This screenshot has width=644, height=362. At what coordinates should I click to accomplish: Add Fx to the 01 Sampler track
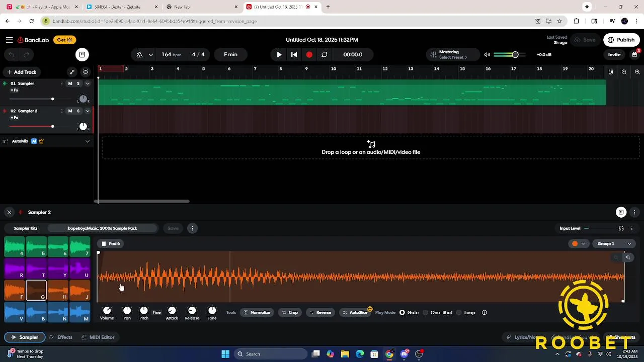[14, 90]
